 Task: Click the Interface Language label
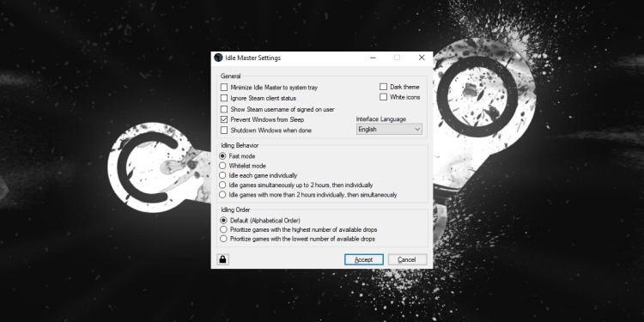pos(381,119)
